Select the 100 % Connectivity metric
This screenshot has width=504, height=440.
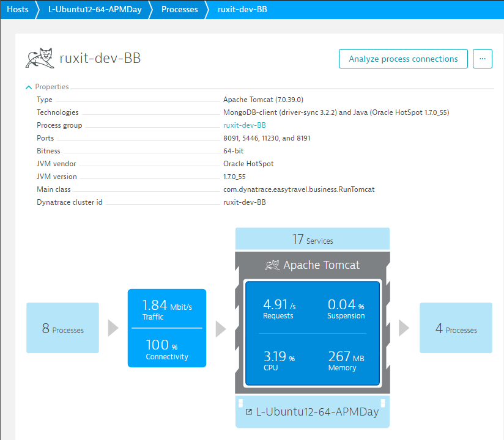[167, 348]
